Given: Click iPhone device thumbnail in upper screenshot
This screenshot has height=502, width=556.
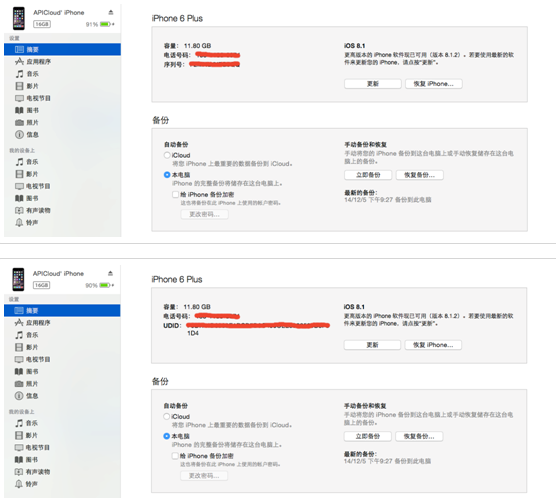Looking at the screenshot, I should 19,18.
